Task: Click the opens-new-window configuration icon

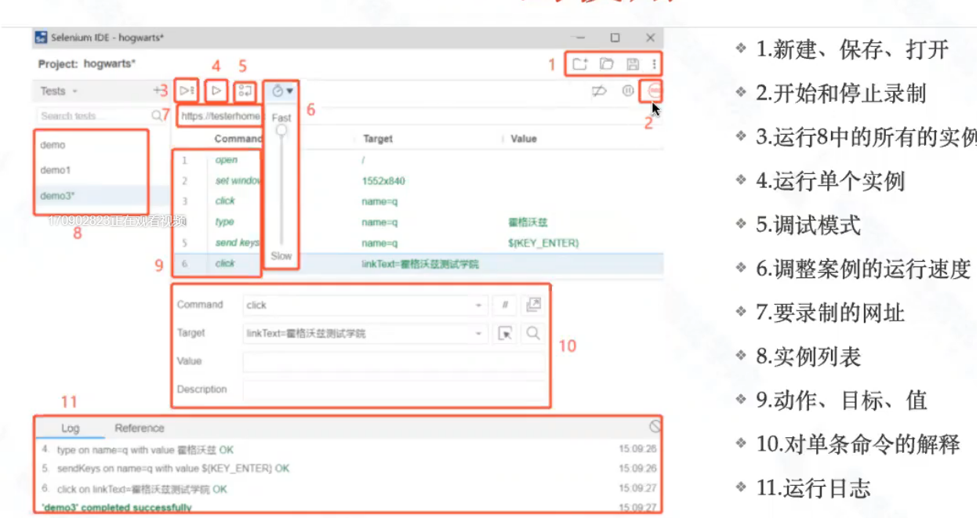Action: click(x=533, y=305)
